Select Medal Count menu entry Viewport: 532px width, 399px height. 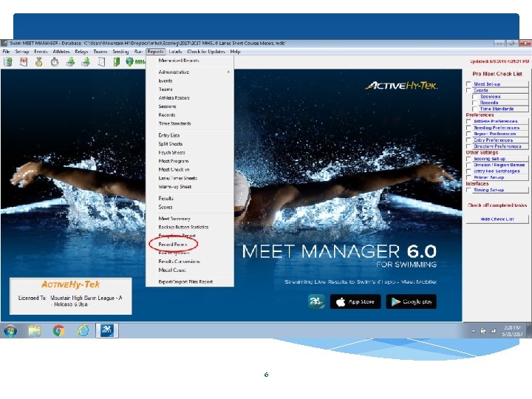click(172, 270)
